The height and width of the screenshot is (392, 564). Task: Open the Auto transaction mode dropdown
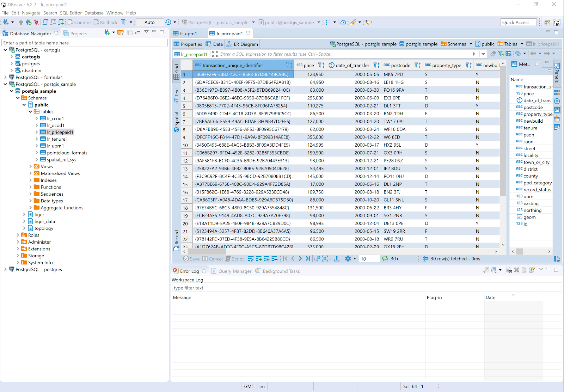coord(150,22)
